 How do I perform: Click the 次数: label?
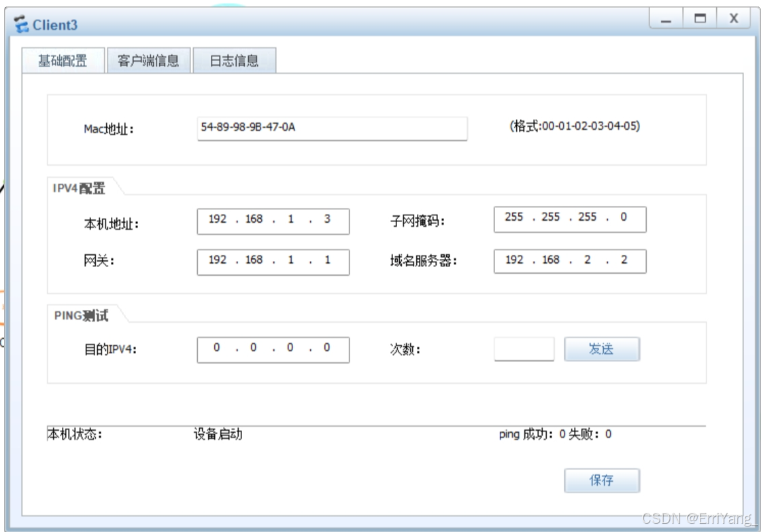[405, 349]
